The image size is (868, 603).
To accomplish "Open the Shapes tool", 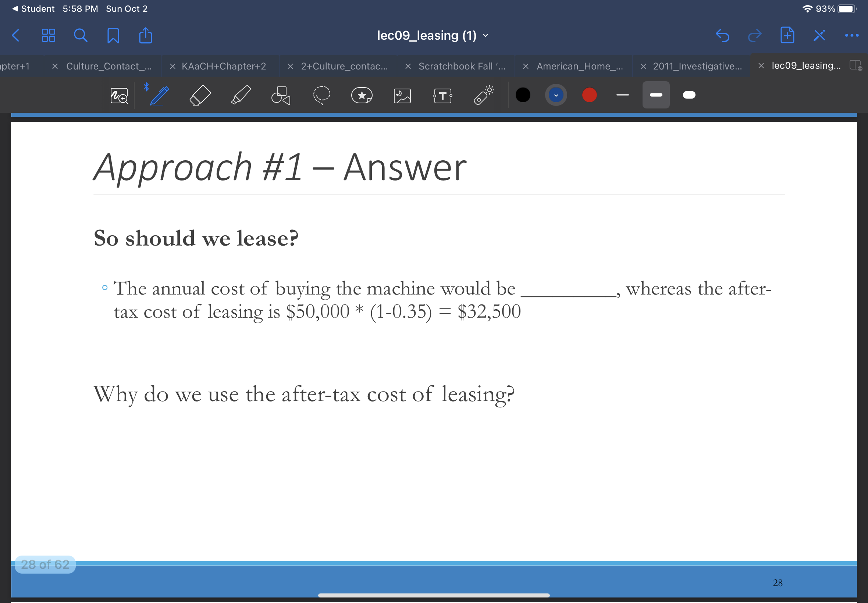I will pyautogui.click(x=281, y=95).
